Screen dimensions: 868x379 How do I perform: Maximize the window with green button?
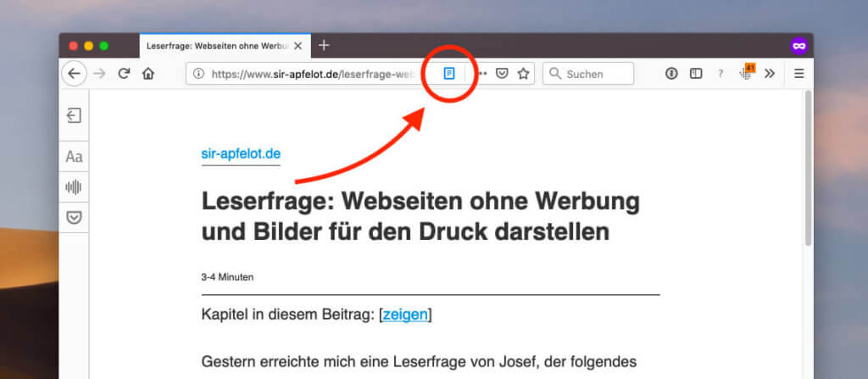point(103,46)
